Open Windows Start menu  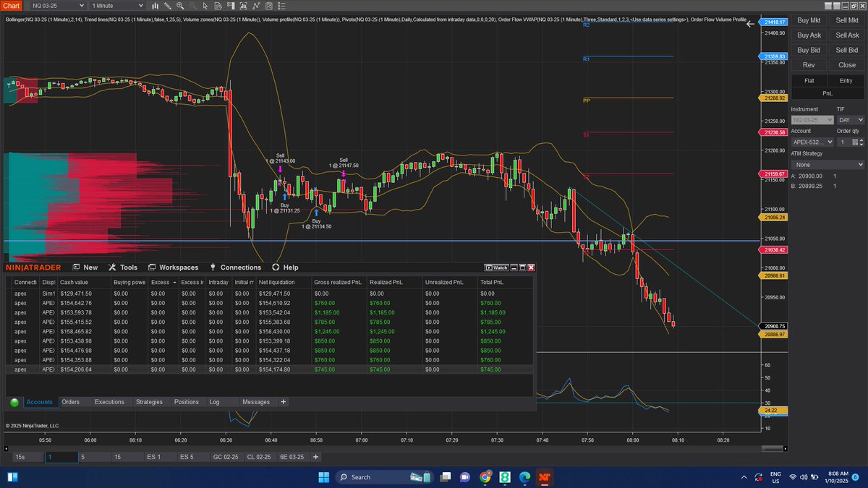(x=324, y=476)
